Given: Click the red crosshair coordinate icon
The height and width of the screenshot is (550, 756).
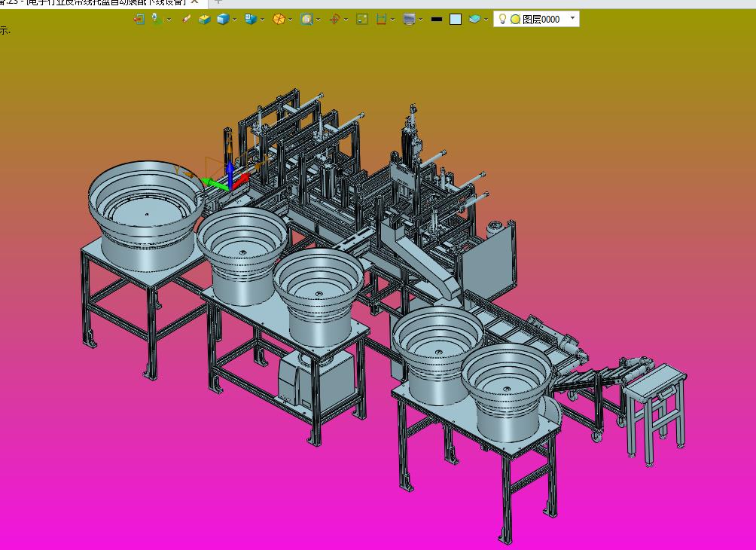Looking at the screenshot, I should (x=334, y=20).
